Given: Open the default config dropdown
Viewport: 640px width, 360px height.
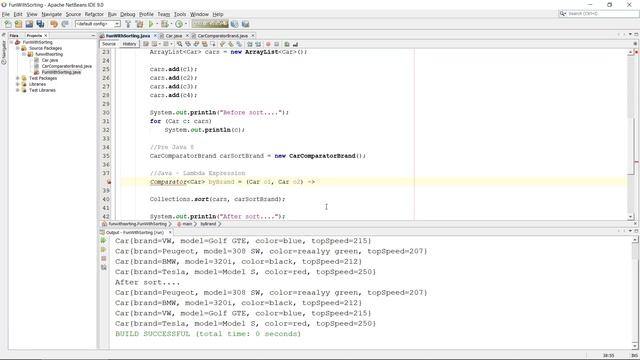Looking at the screenshot, I should [x=98, y=24].
